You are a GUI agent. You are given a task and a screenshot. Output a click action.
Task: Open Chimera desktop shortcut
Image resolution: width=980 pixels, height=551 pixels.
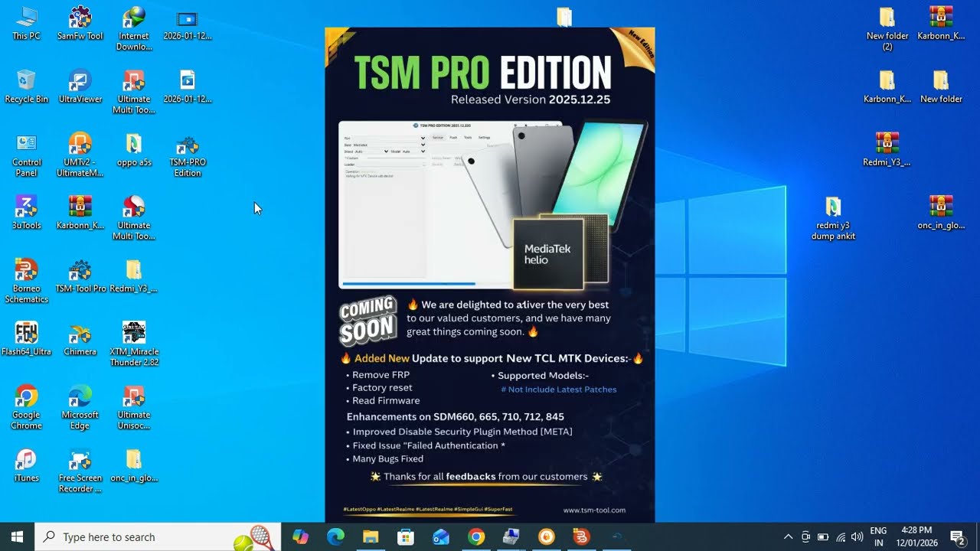(x=80, y=338)
